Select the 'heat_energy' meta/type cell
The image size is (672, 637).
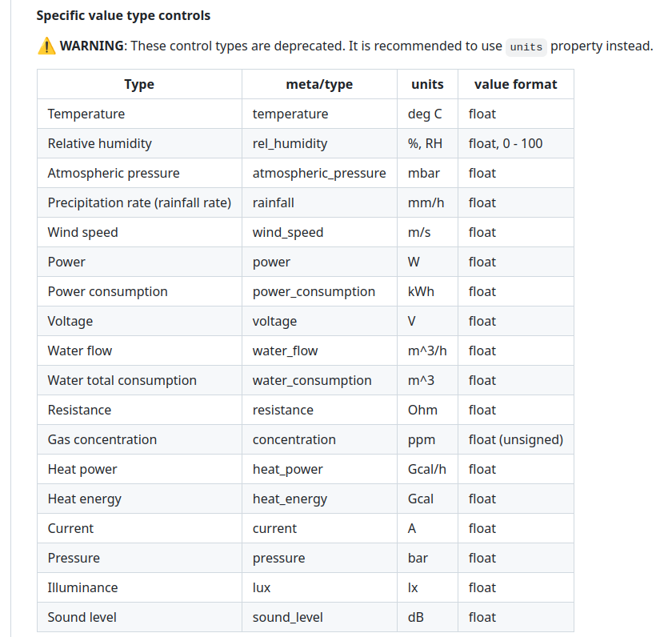click(290, 499)
